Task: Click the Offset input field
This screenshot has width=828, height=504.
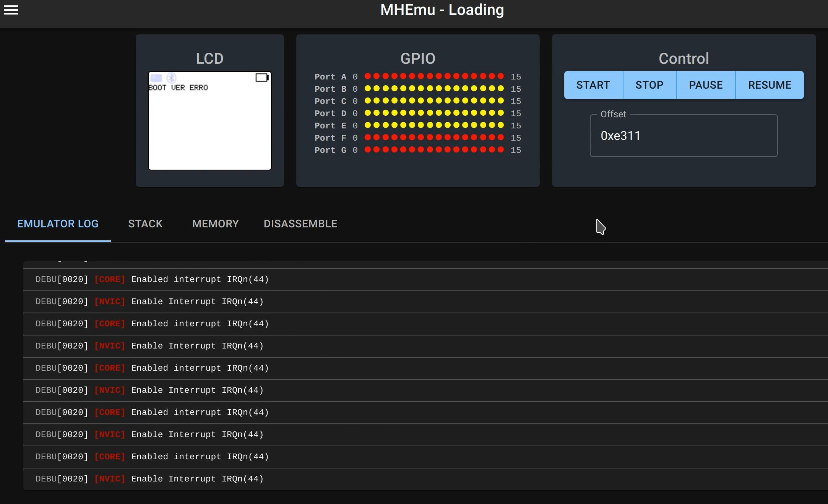Action: pyautogui.click(x=684, y=136)
